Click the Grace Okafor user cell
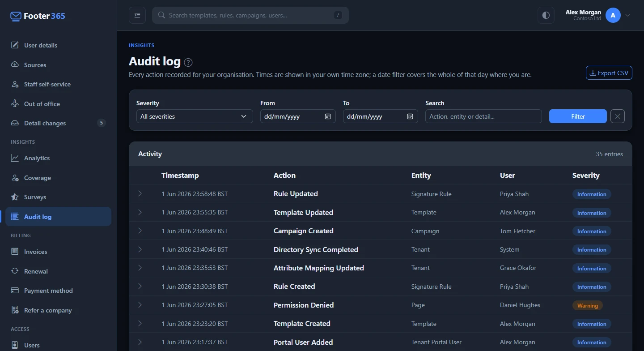 518,268
